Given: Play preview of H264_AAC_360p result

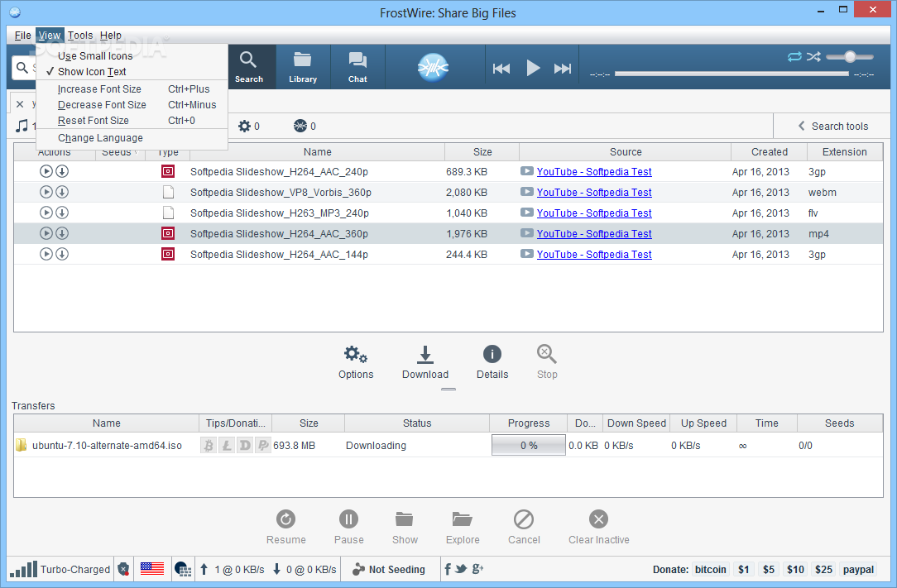Looking at the screenshot, I should tap(46, 232).
